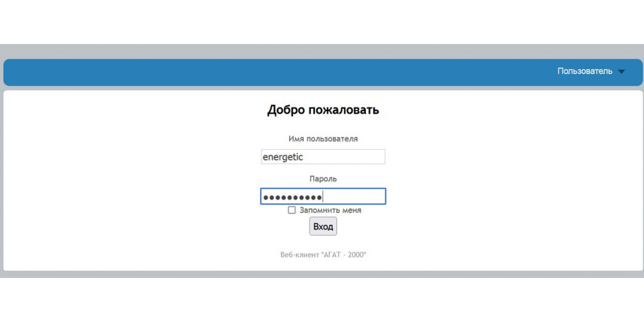Screen dimensions: 644x322
Task: Click white login panel right of the form
Action: tap(516, 182)
